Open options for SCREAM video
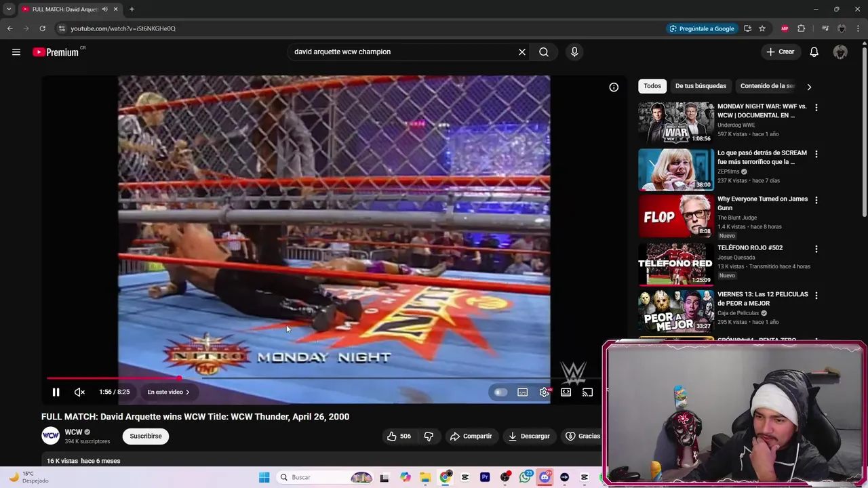 [x=816, y=154]
